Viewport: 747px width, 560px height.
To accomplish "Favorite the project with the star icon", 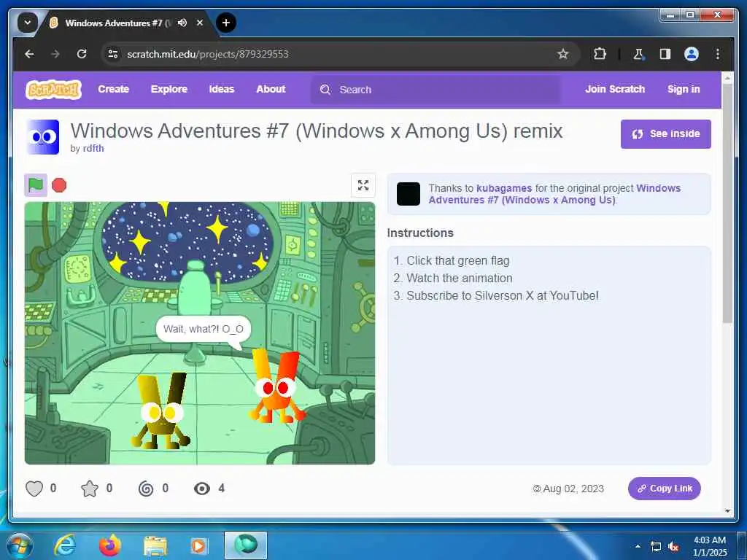I will coord(90,489).
